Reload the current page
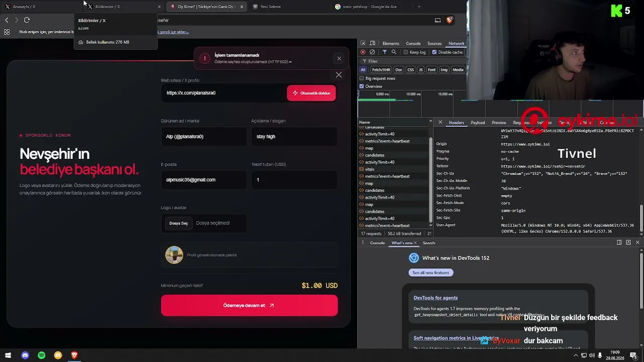The width and height of the screenshot is (644, 362). point(27,20)
